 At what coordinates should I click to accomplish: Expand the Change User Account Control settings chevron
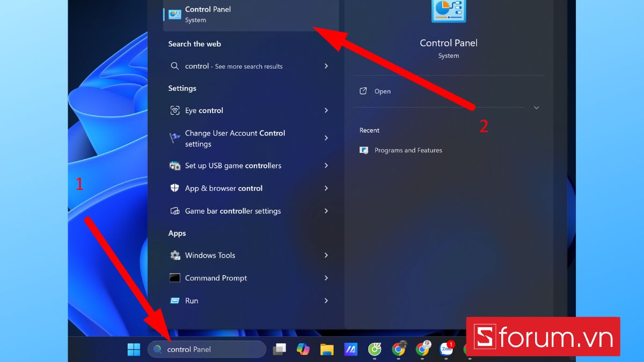[326, 138]
